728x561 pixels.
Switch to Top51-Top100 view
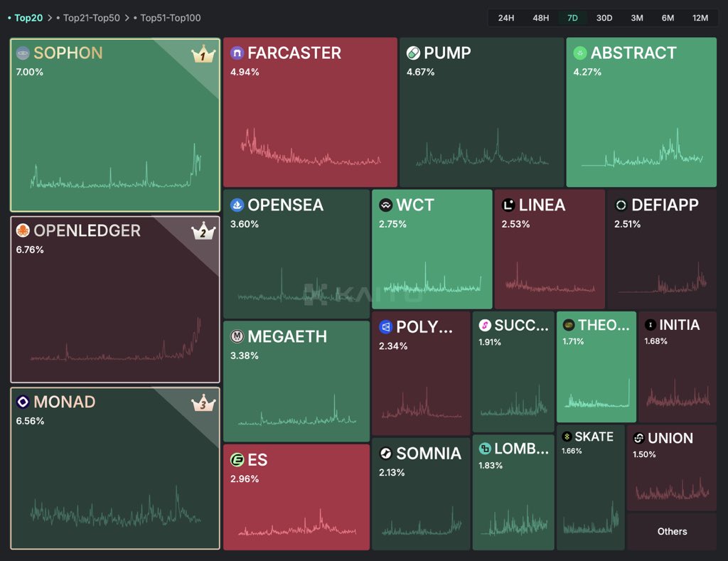point(171,18)
